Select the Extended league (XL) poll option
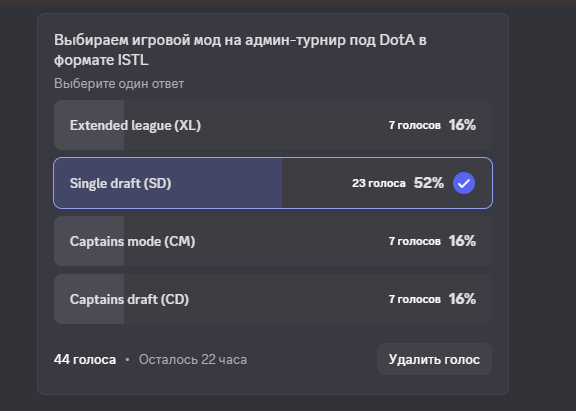The image size is (576, 411). (x=273, y=125)
